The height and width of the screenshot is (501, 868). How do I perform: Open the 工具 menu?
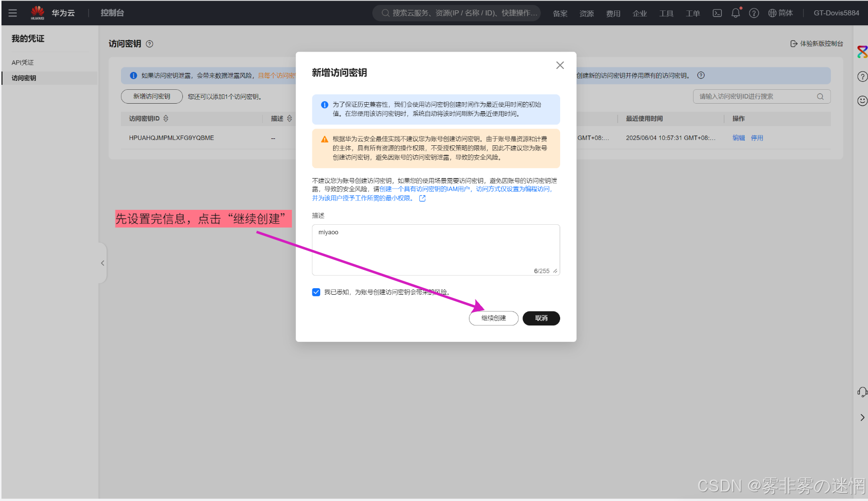(x=666, y=13)
